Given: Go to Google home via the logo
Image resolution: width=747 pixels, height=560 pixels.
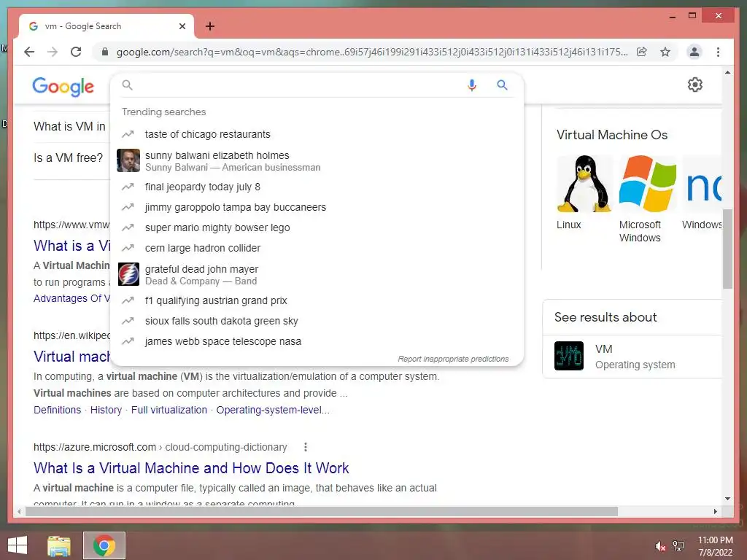Looking at the screenshot, I should coord(63,86).
